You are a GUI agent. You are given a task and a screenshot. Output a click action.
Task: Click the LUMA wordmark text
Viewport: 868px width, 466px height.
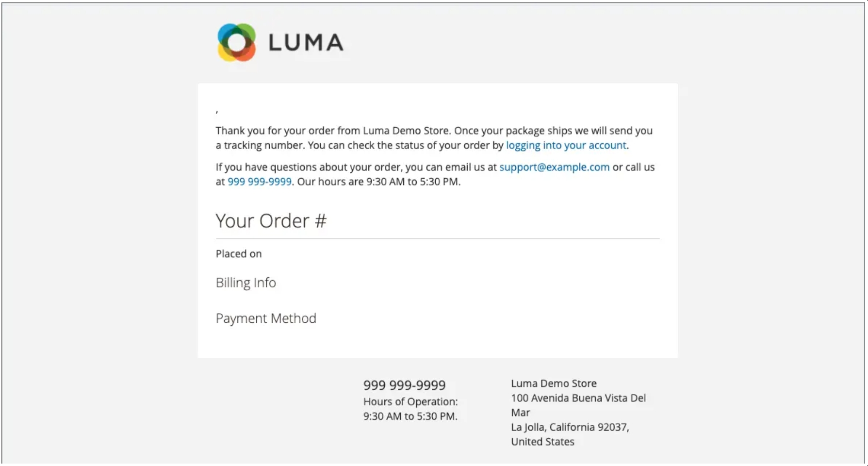[x=306, y=43]
